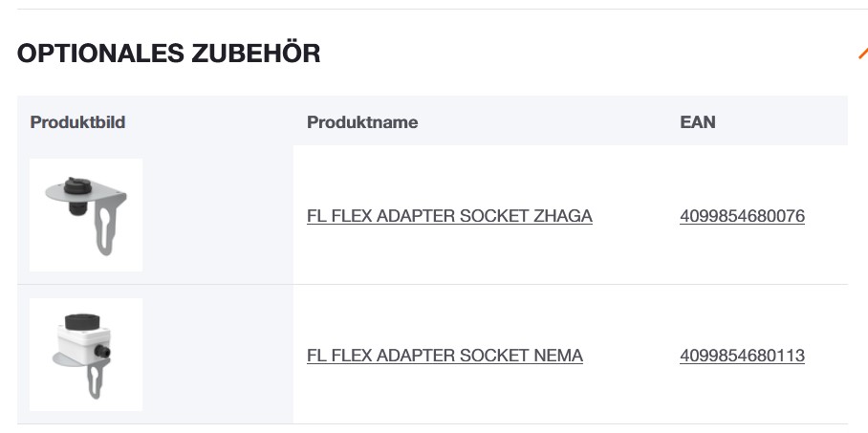View the second accessory thumbnail in the table

point(86,355)
